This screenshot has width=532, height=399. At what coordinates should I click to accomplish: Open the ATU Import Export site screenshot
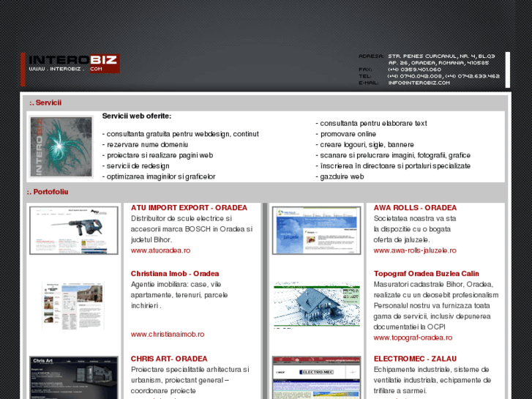pyautogui.click(x=74, y=230)
